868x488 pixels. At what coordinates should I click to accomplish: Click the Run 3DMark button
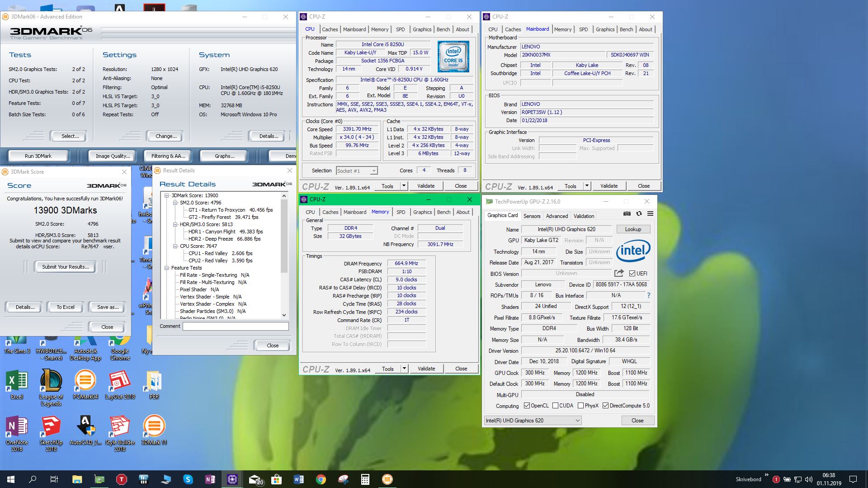38,156
